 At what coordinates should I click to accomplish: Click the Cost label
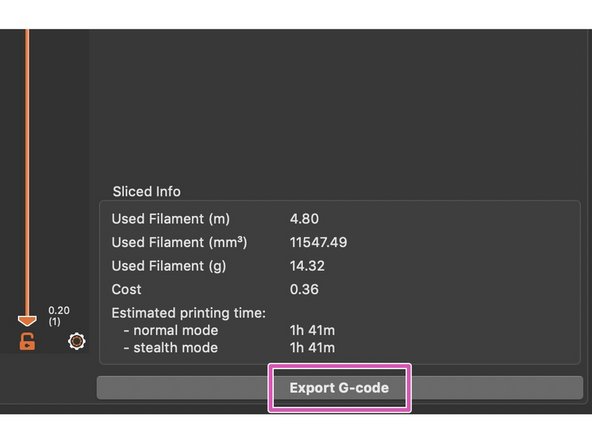coord(126,289)
